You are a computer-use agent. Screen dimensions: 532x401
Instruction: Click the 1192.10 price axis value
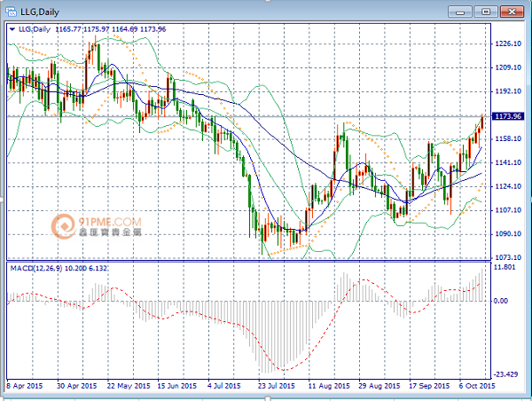[508, 91]
